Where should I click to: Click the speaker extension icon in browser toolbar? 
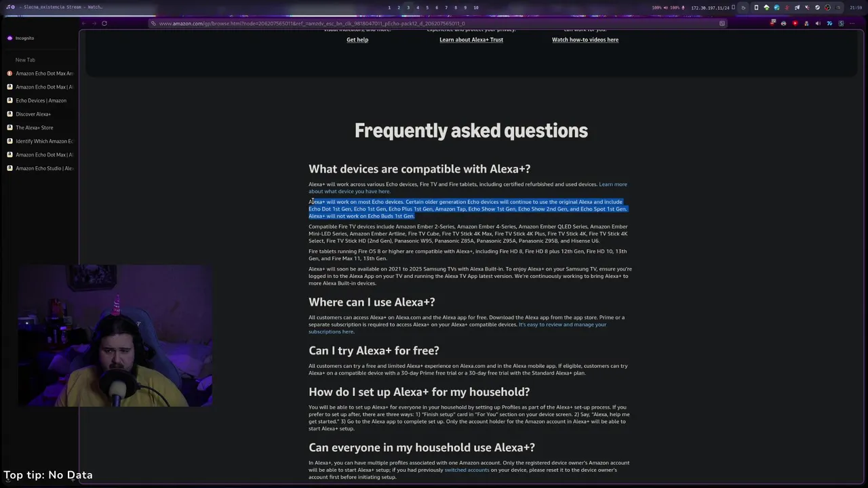pos(818,23)
